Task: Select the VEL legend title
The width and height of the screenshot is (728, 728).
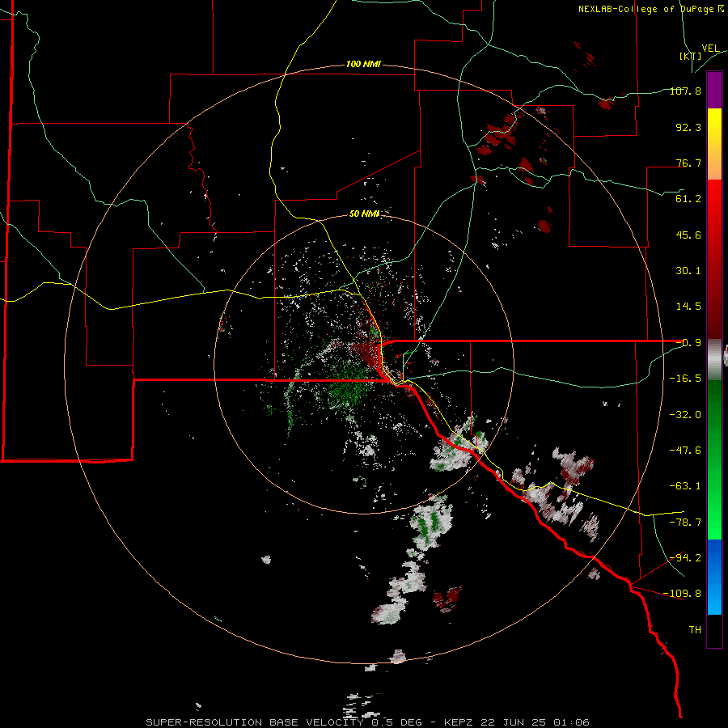Action: 710,49
